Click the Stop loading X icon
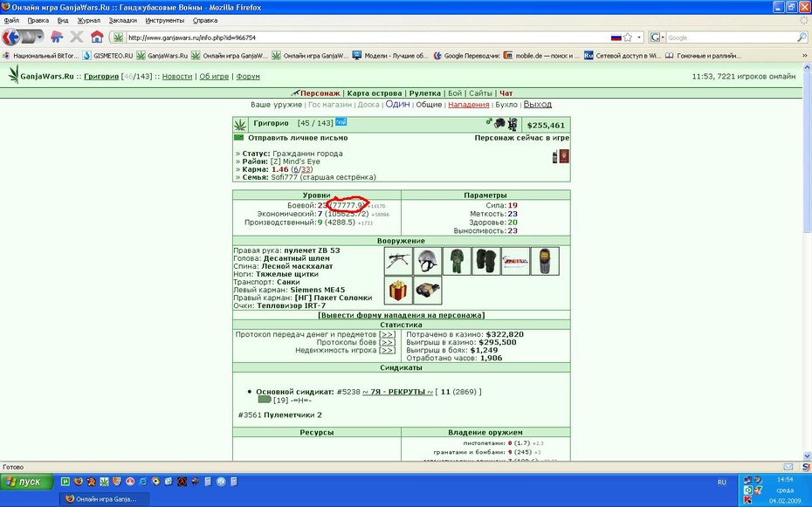 (77, 38)
